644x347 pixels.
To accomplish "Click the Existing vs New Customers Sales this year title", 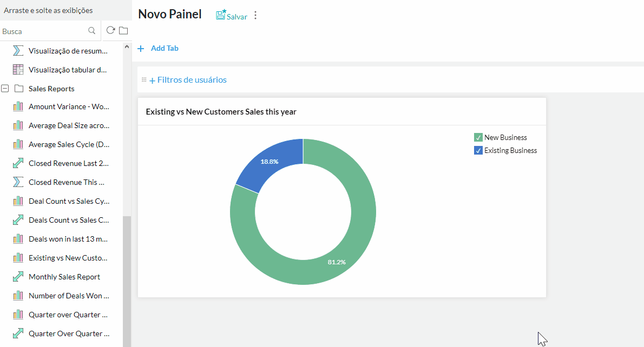I will (x=221, y=111).
